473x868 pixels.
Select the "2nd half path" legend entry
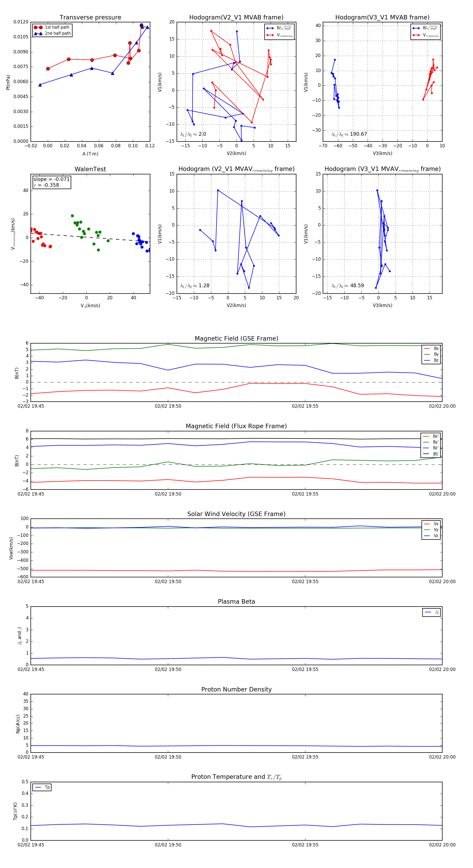(52, 33)
